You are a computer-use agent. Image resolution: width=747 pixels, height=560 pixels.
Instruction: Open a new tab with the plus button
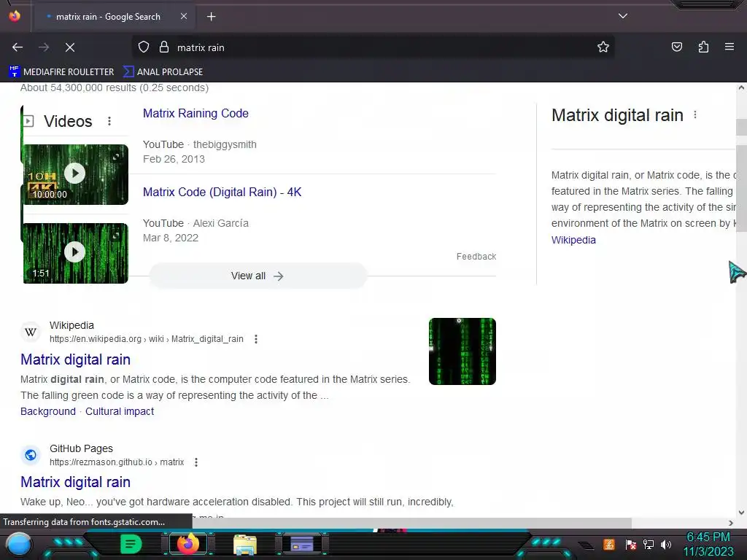tap(211, 17)
